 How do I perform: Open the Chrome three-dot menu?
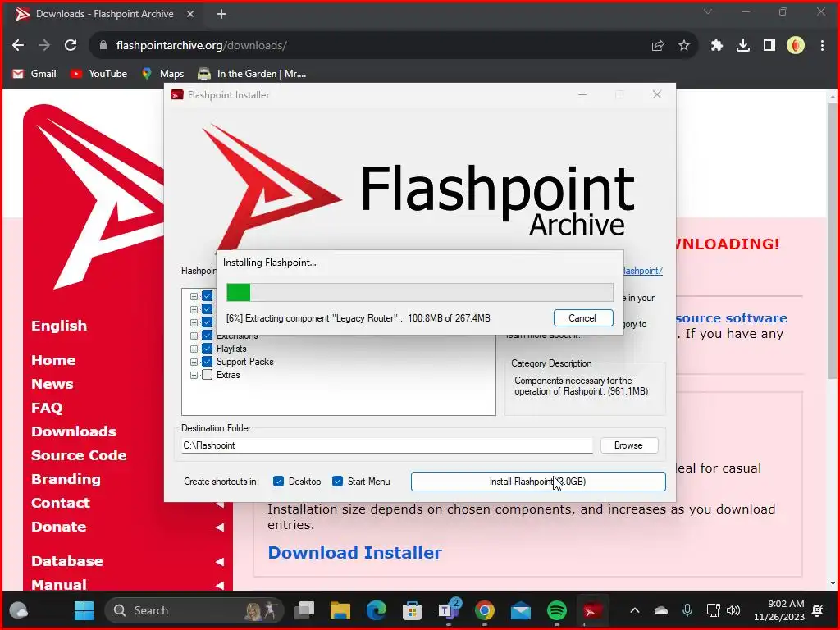click(x=822, y=46)
